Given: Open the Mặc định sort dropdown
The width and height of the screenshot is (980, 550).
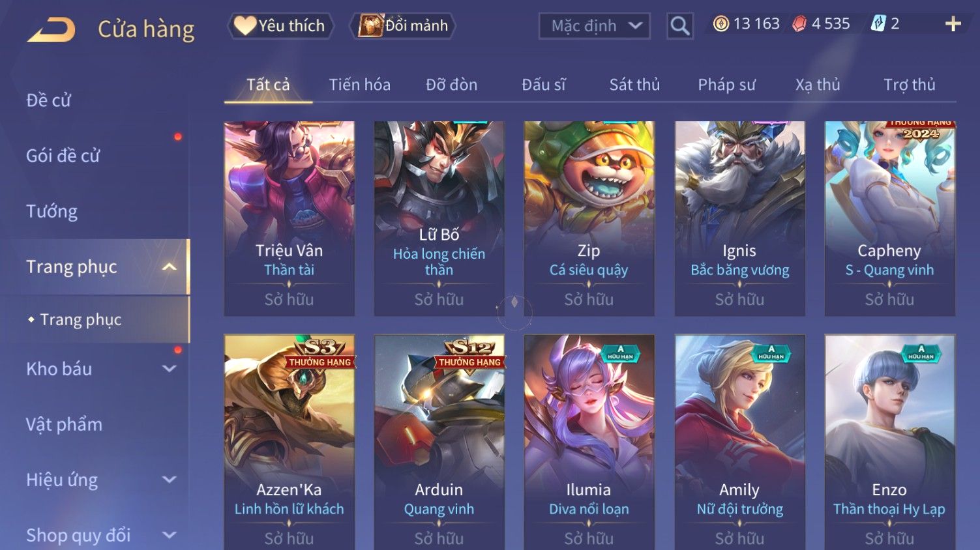Looking at the screenshot, I should tap(594, 26).
